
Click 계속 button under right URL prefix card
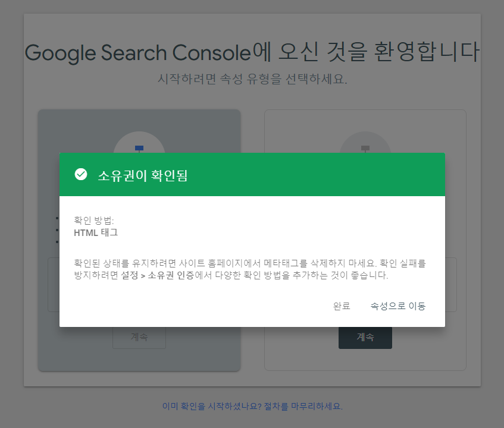[365, 337]
